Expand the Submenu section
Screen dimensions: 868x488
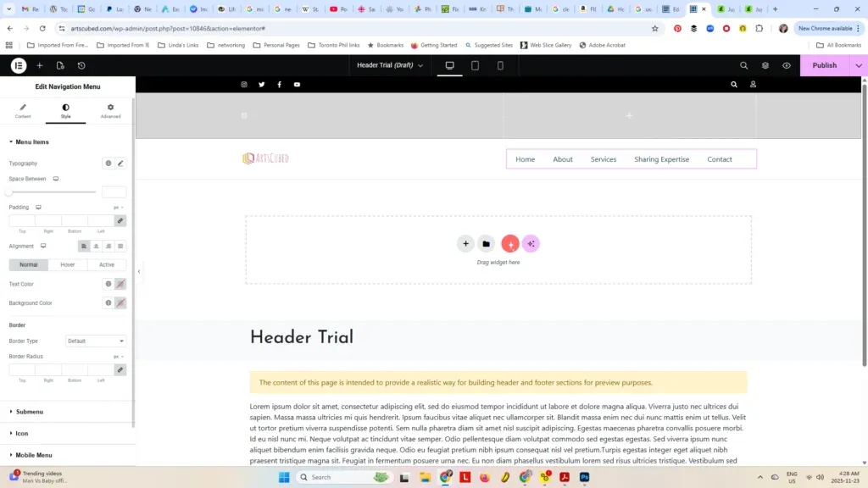click(29, 412)
